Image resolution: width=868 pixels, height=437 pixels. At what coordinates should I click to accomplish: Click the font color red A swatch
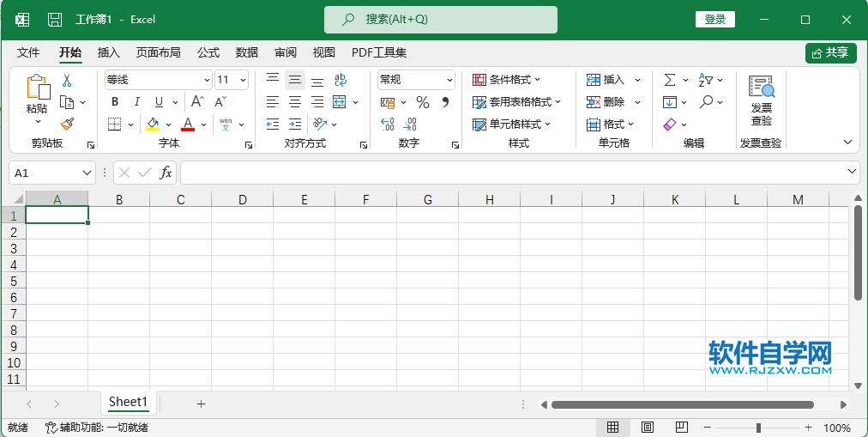tap(188, 124)
